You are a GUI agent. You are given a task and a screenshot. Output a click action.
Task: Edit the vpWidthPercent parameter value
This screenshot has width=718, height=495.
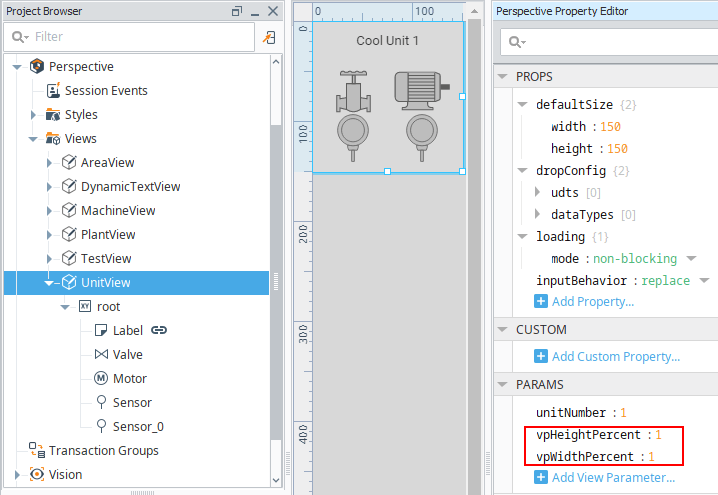click(651, 457)
